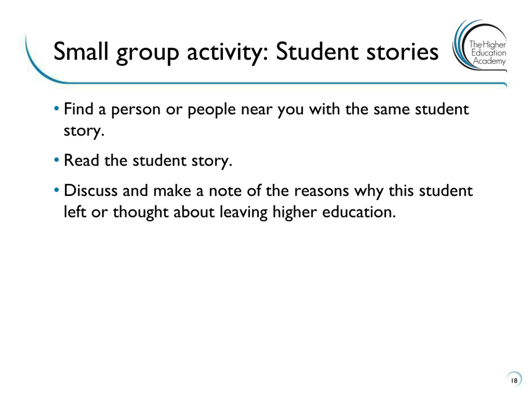Click the word 'story.' under first bullet

84,131
